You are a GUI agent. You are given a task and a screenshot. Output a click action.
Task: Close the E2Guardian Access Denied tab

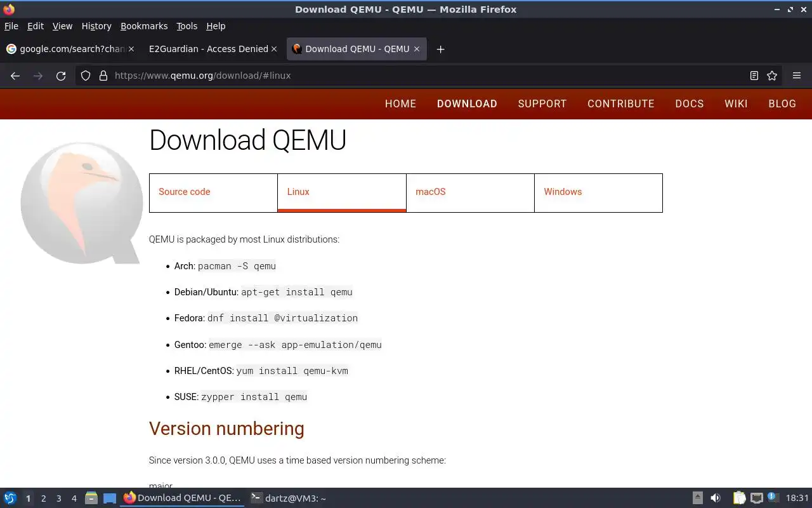(x=274, y=49)
